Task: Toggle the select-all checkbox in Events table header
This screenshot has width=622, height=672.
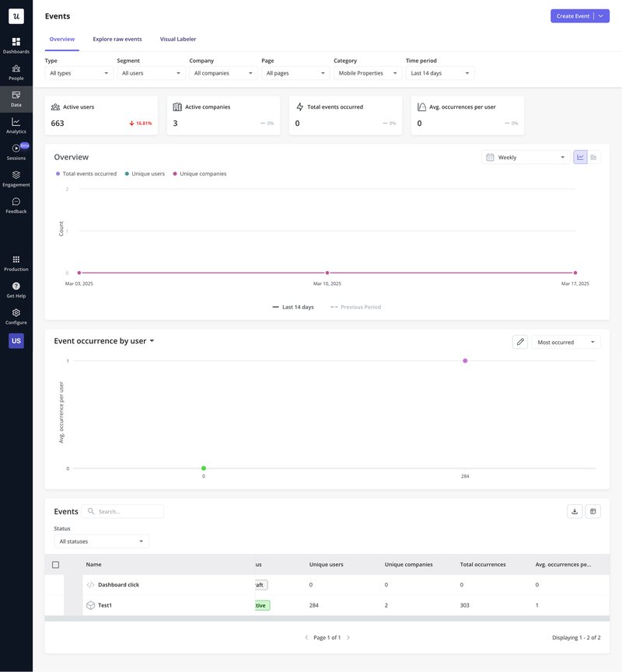Action: tap(55, 564)
